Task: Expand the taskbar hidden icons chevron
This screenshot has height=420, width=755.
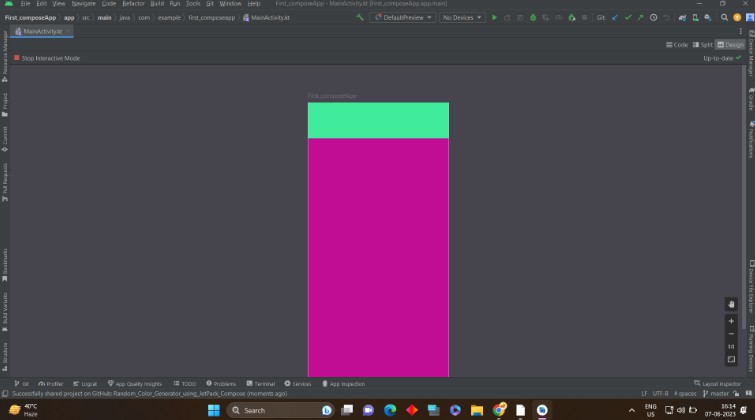Action: click(631, 410)
